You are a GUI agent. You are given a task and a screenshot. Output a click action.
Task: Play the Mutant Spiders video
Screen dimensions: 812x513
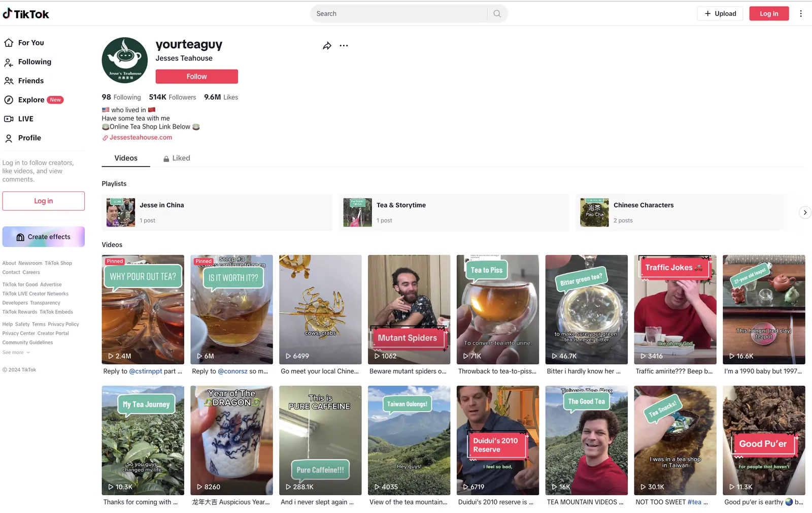tap(409, 309)
